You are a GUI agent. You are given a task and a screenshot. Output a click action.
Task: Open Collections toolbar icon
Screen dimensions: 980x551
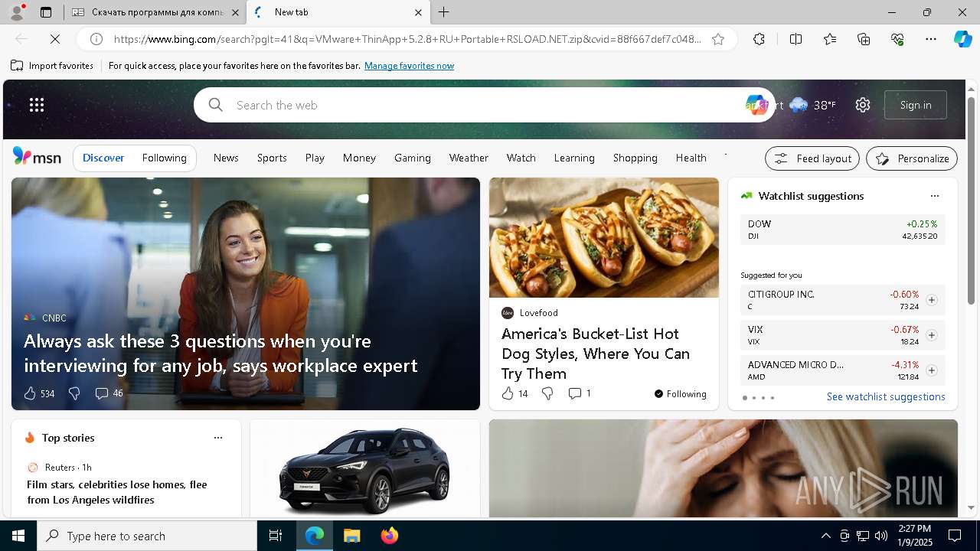point(864,39)
